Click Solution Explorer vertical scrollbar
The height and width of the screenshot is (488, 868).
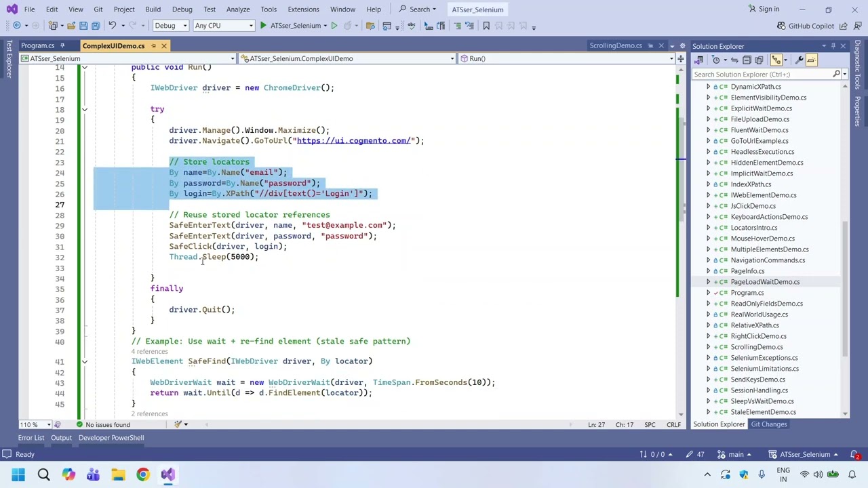(x=845, y=288)
